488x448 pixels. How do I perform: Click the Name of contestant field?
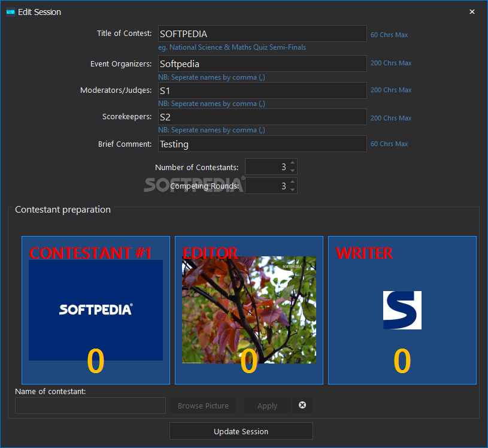pos(90,405)
